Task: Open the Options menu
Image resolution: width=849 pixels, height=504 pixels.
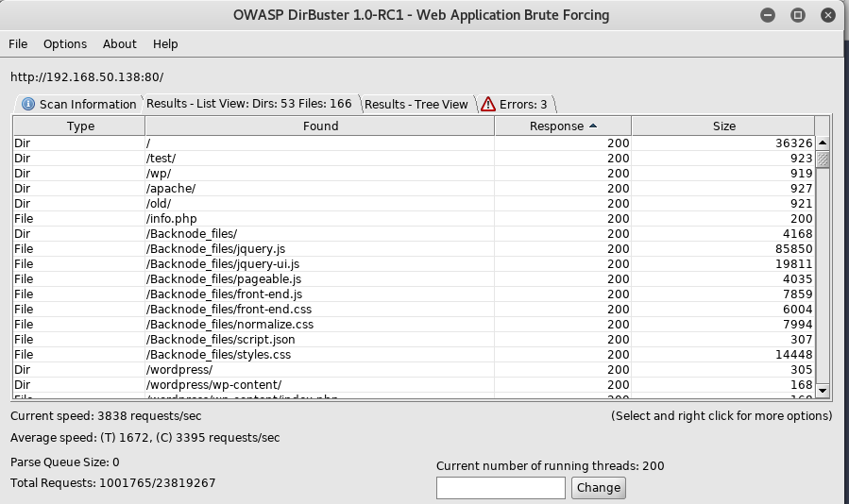Action: click(x=65, y=43)
